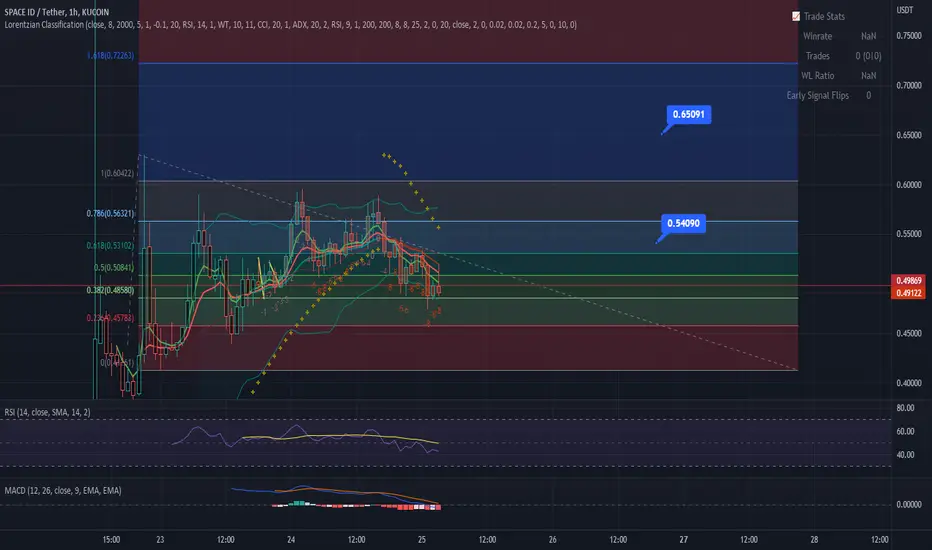
Task: Select the 0.65091 price callout label
Action: click(688, 114)
